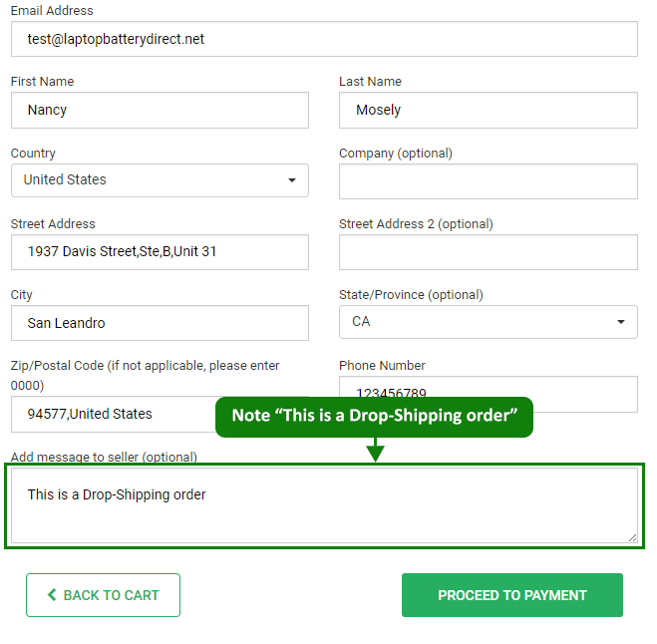Select the Last Name field
Image resolution: width=657 pixels, height=644 pixels.
(488, 110)
